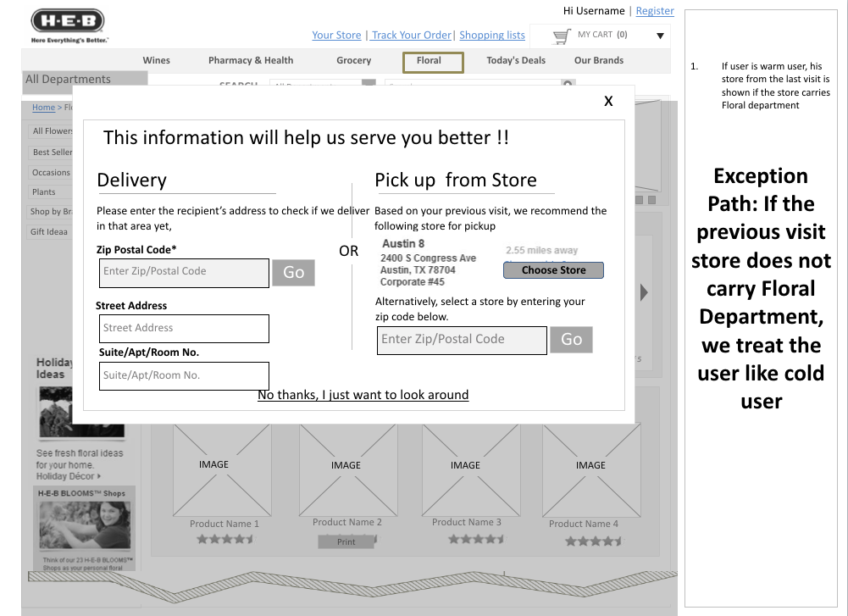The height and width of the screenshot is (616, 848).
Task: Open the Best Sellers sidebar item
Action: [x=50, y=152]
